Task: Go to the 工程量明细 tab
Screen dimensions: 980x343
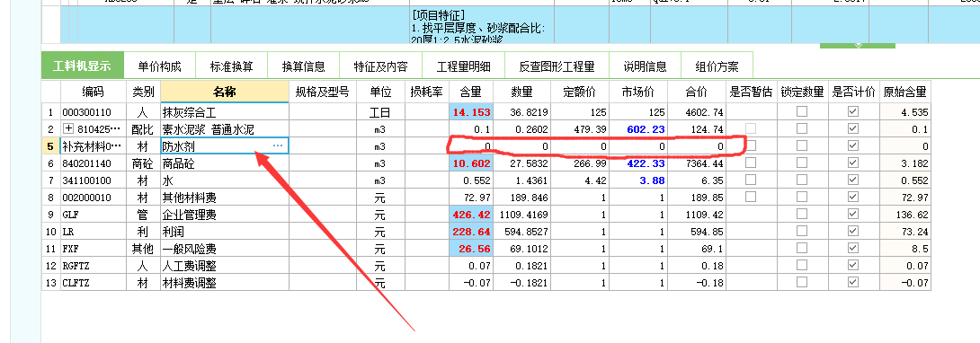Action: tap(463, 66)
